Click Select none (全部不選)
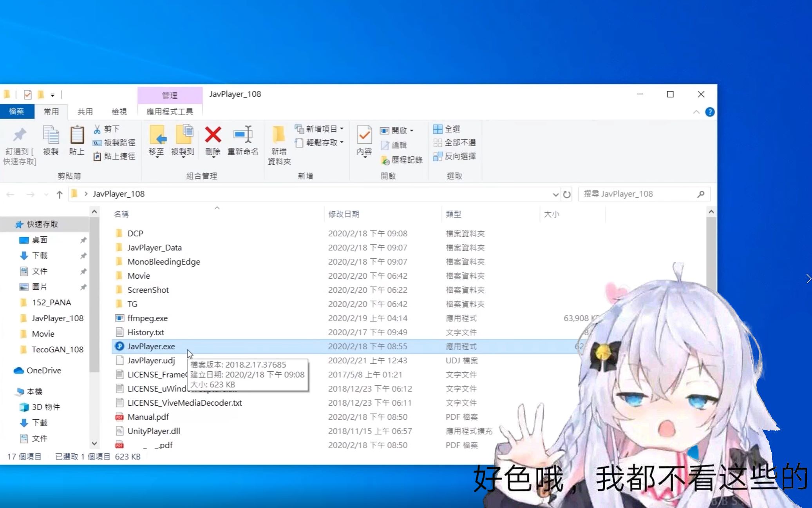This screenshot has width=812, height=508. (454, 143)
